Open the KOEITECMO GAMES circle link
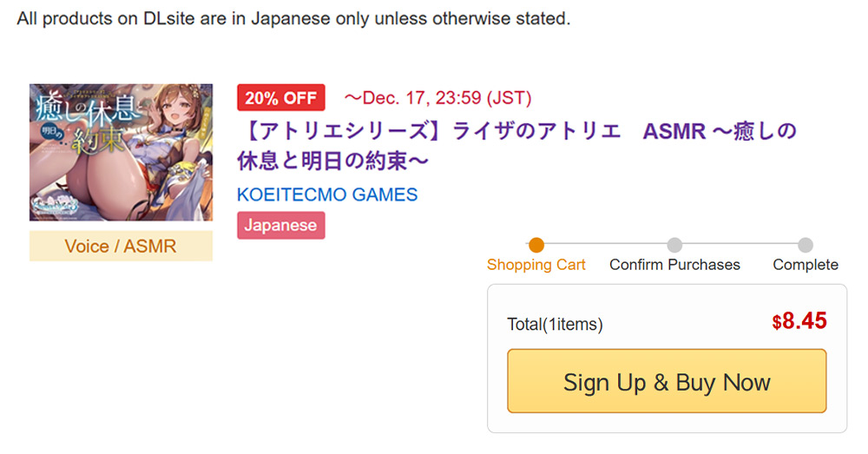The width and height of the screenshot is (868, 454). pyautogui.click(x=327, y=195)
